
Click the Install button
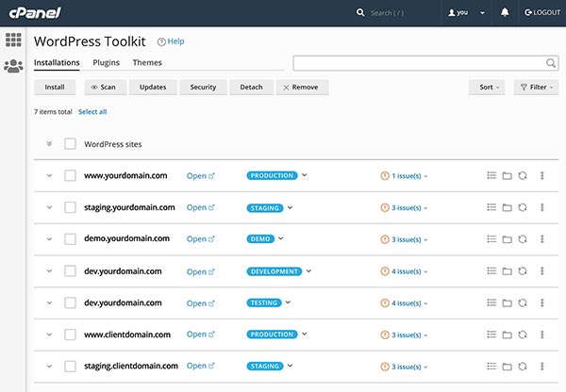click(55, 88)
